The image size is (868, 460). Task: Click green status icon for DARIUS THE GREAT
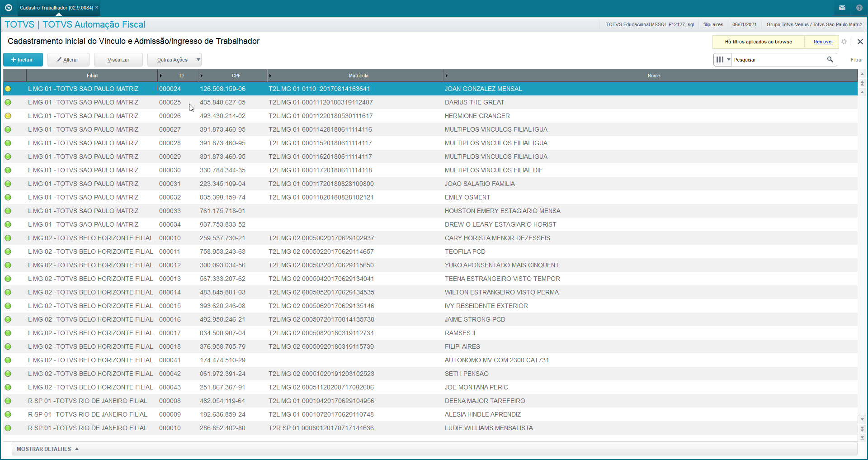(8, 102)
